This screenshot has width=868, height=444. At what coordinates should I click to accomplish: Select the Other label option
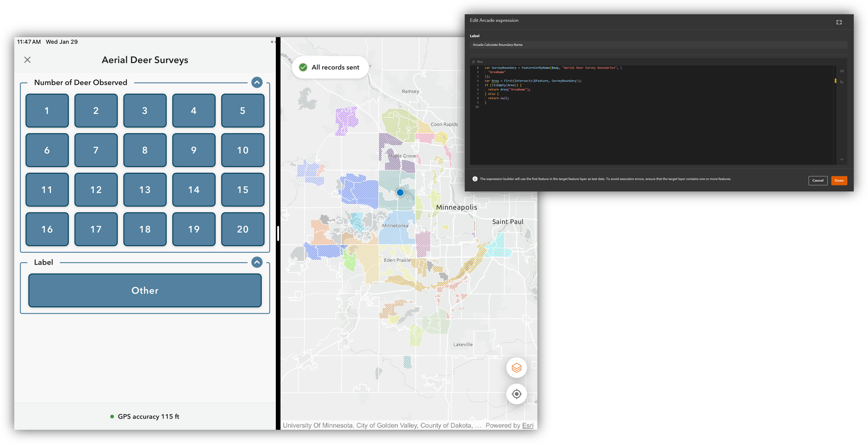(144, 290)
